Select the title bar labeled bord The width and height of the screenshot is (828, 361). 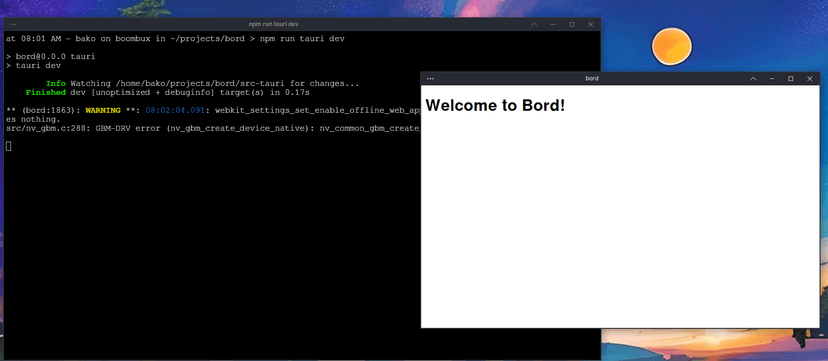(x=592, y=79)
